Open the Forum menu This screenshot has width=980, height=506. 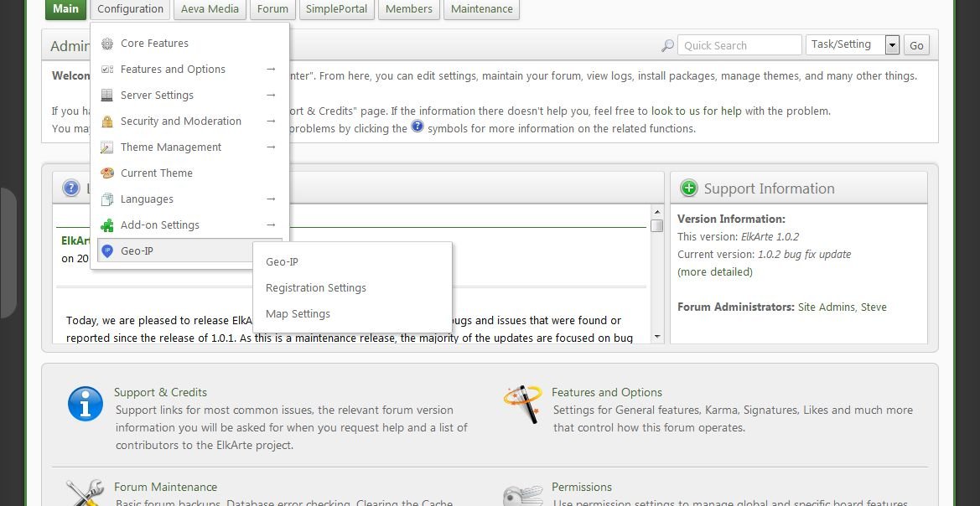273,8
